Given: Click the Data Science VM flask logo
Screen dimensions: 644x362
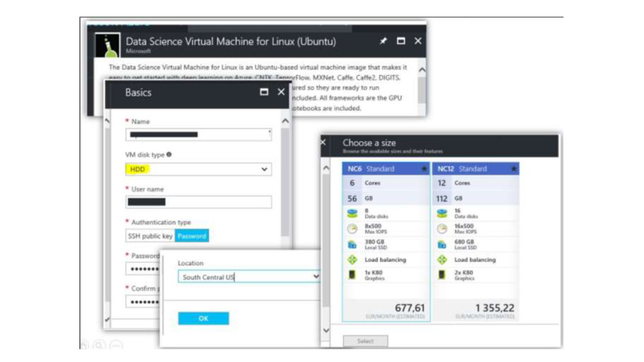Looking at the screenshot, I should click(108, 45).
